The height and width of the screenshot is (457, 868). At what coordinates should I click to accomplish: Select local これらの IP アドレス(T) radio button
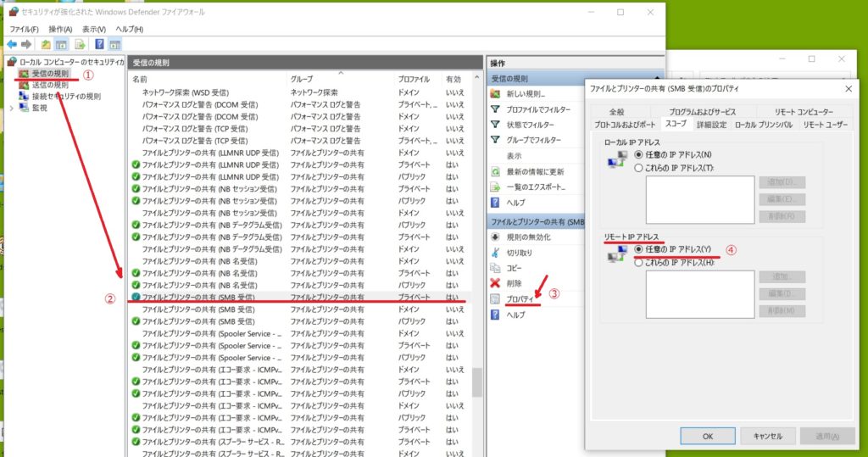[x=639, y=168]
